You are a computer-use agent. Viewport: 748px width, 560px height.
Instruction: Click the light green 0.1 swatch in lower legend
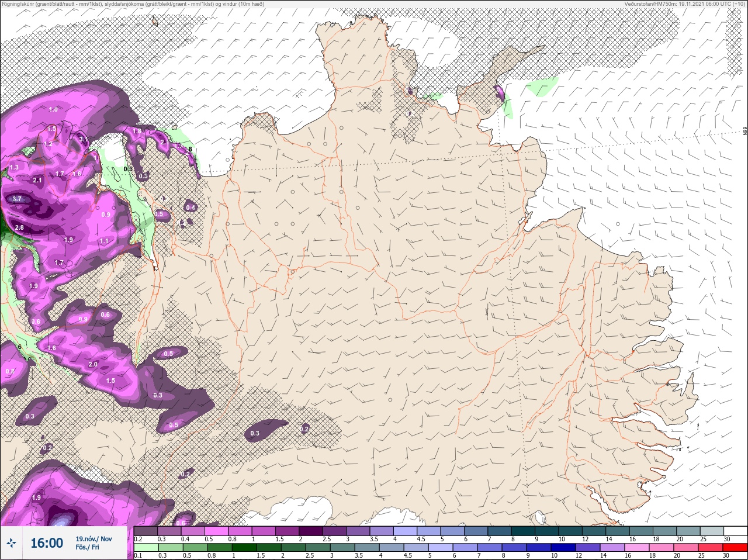pos(147,547)
